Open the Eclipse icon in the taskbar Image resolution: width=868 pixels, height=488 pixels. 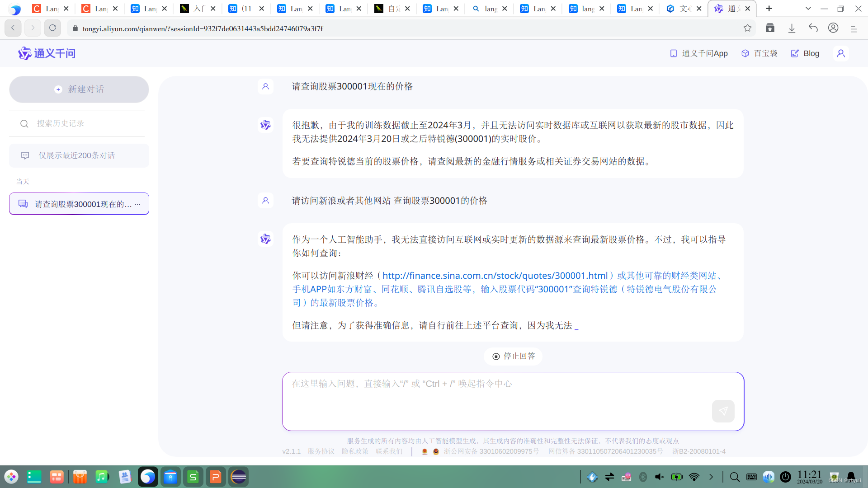tap(238, 477)
